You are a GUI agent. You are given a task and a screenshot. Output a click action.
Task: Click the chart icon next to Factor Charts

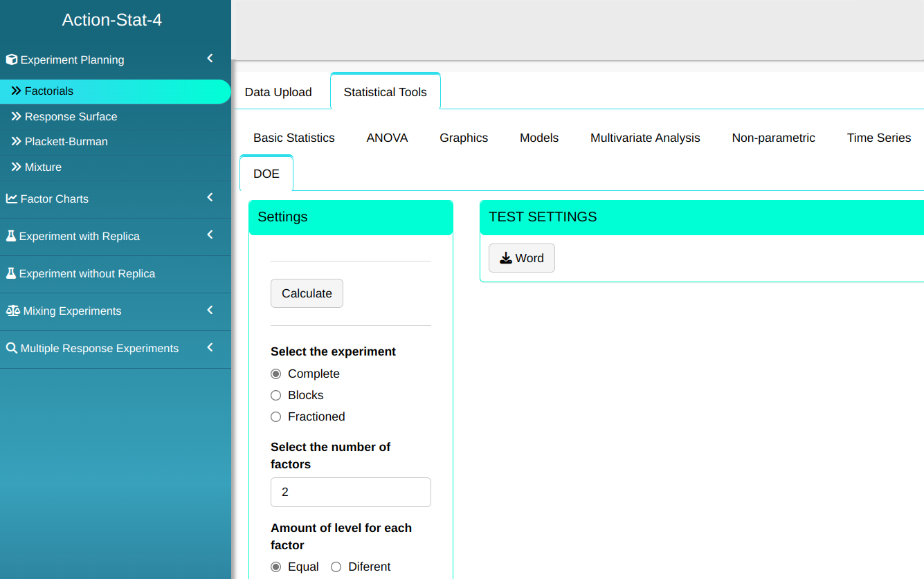tap(12, 199)
